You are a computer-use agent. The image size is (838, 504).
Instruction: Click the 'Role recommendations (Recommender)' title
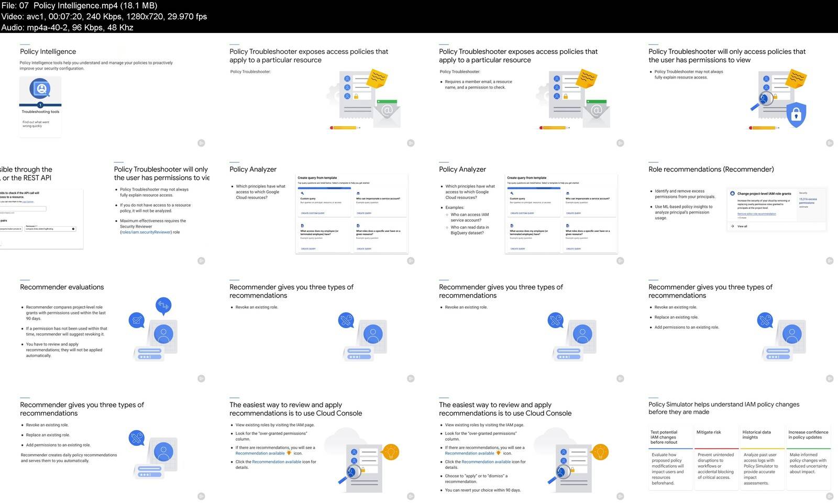click(x=711, y=169)
